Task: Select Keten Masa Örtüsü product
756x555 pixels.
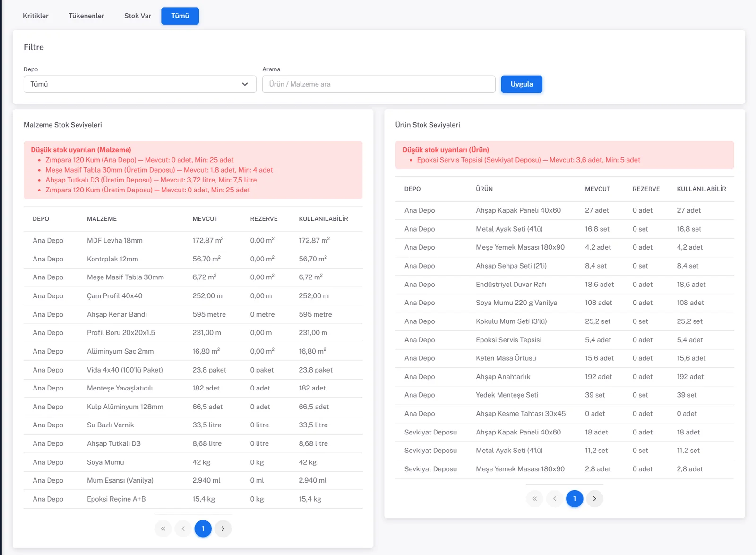Action: [506, 358]
